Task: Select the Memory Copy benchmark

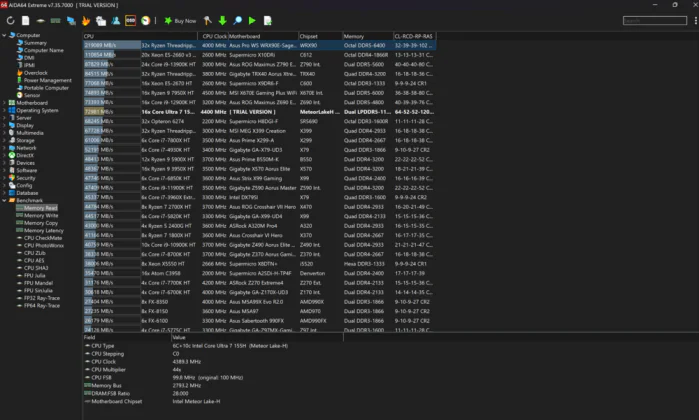Action: pos(41,223)
